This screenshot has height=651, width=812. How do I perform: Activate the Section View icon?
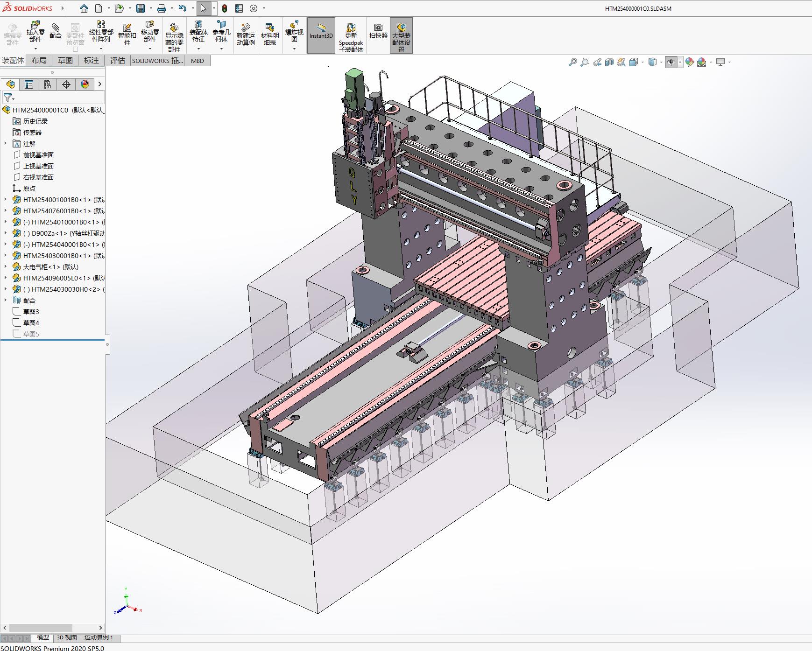609,62
